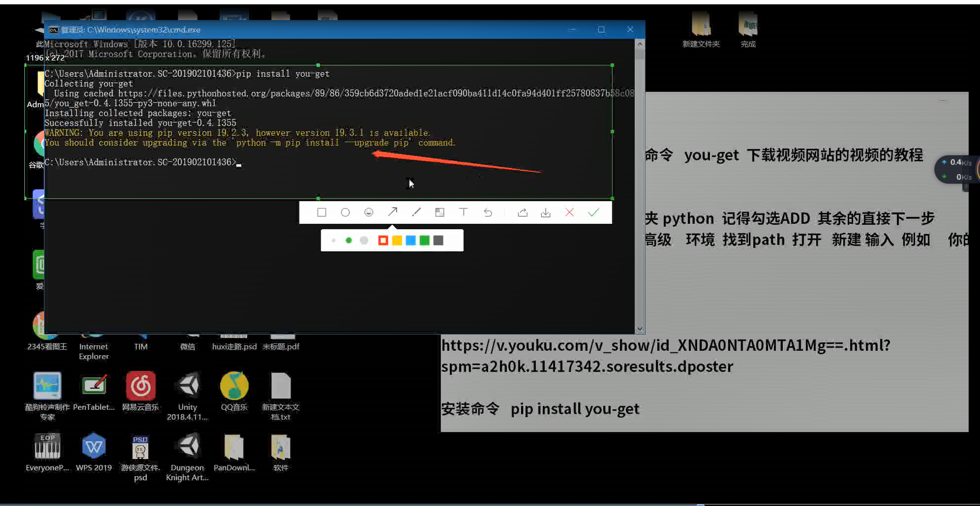The image size is (980, 506).
Task: Click 'Successfully installed you-get-0.4.1355' line
Action: (x=141, y=123)
